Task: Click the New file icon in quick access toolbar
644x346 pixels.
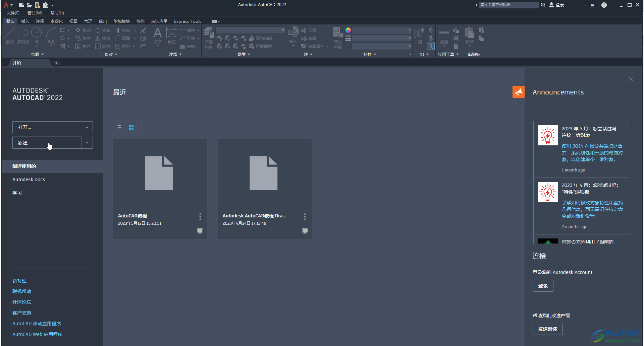Action: point(21,5)
